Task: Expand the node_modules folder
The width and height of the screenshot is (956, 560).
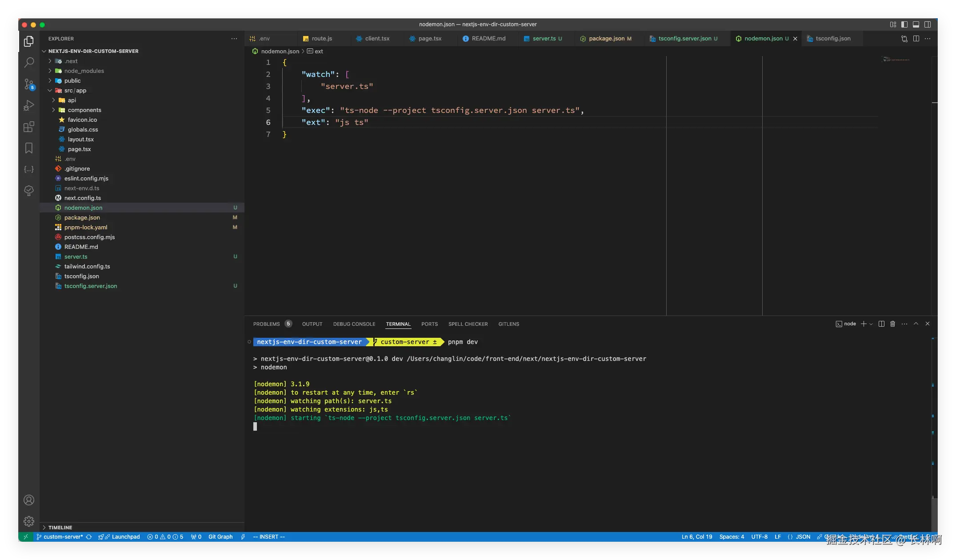Action: click(84, 71)
